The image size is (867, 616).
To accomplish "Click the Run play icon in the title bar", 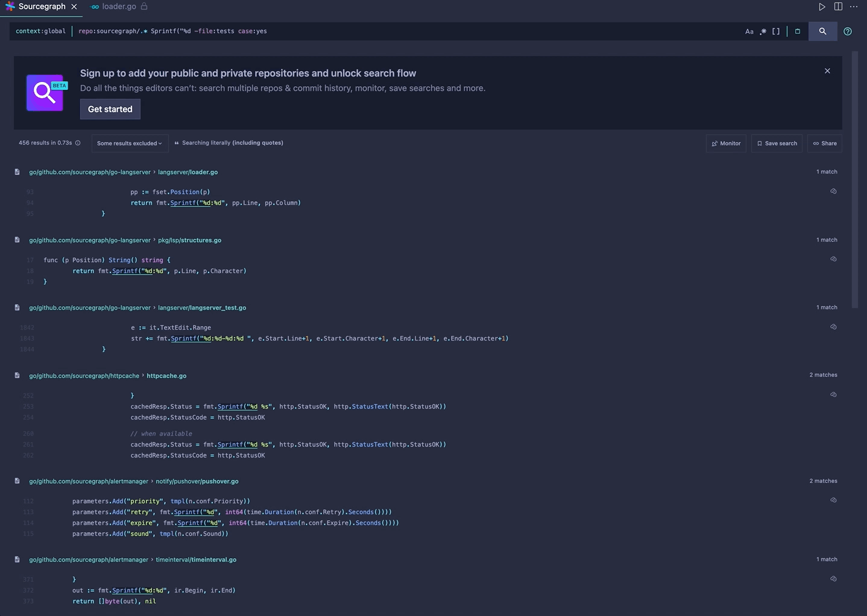I will [x=822, y=7].
